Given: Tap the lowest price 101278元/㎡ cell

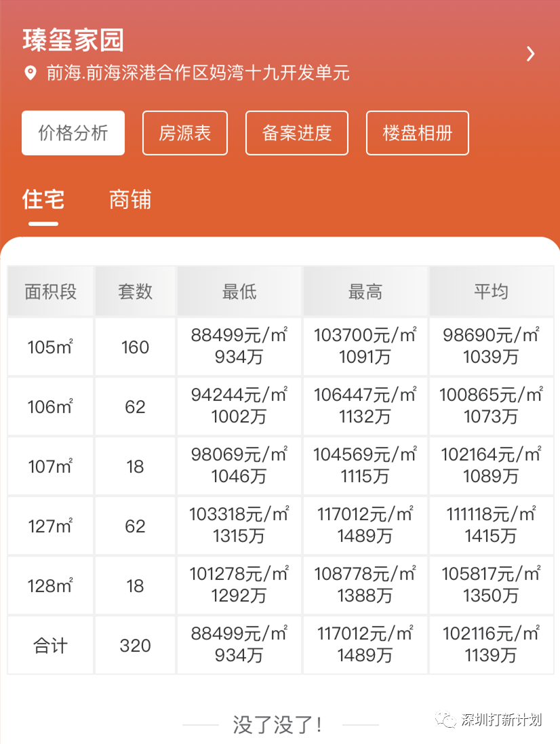Looking at the screenshot, I should pos(239,586).
